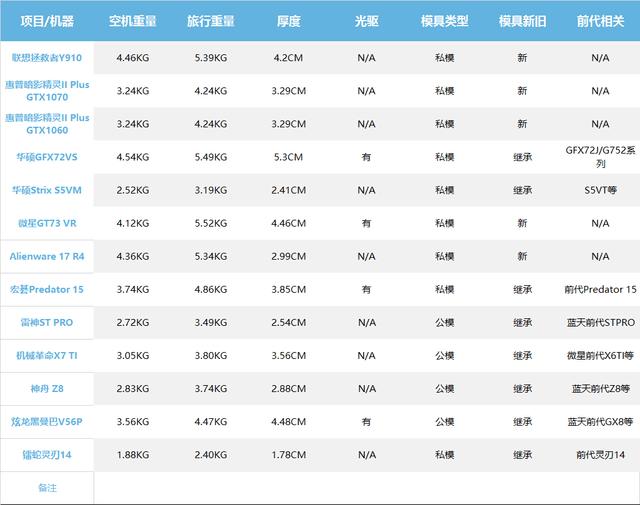Screen dimensions: 640x505
Task: Select the 5.34KG travel weight cell
Action: [x=211, y=256]
